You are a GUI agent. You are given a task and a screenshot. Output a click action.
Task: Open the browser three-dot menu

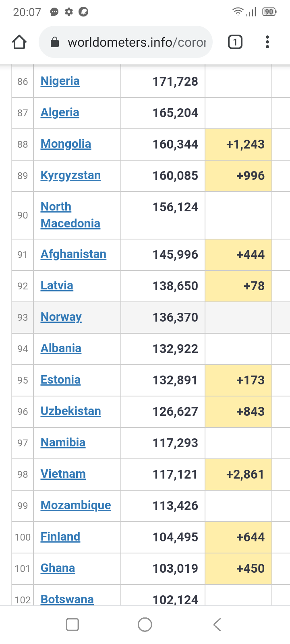(267, 42)
